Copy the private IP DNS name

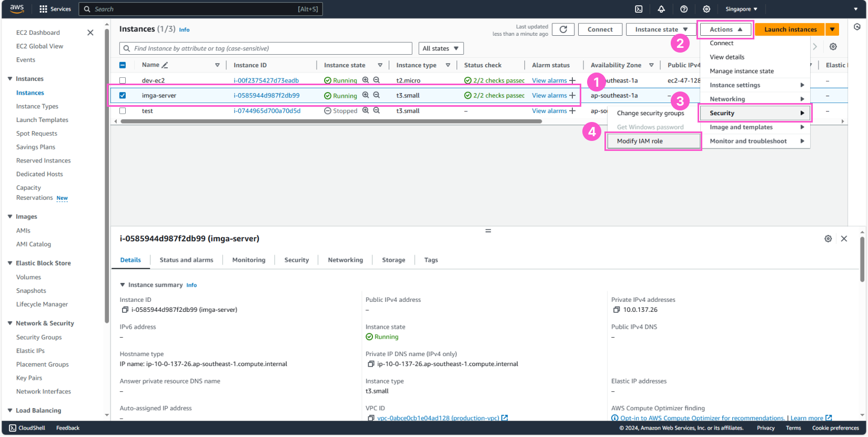(x=371, y=364)
